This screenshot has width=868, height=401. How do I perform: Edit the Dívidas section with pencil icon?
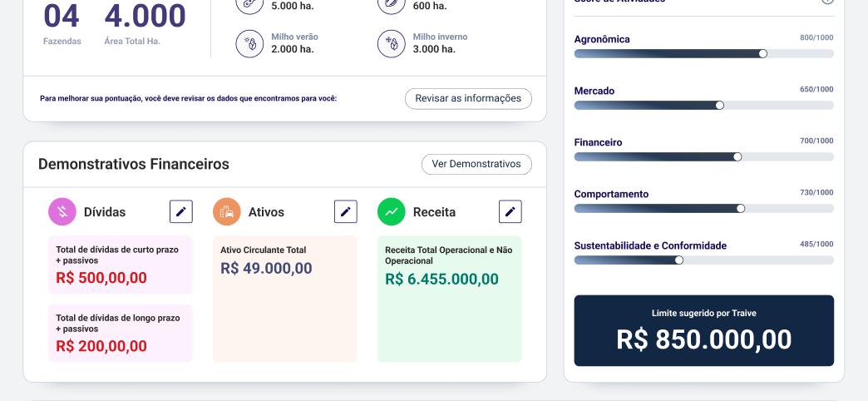[181, 211]
